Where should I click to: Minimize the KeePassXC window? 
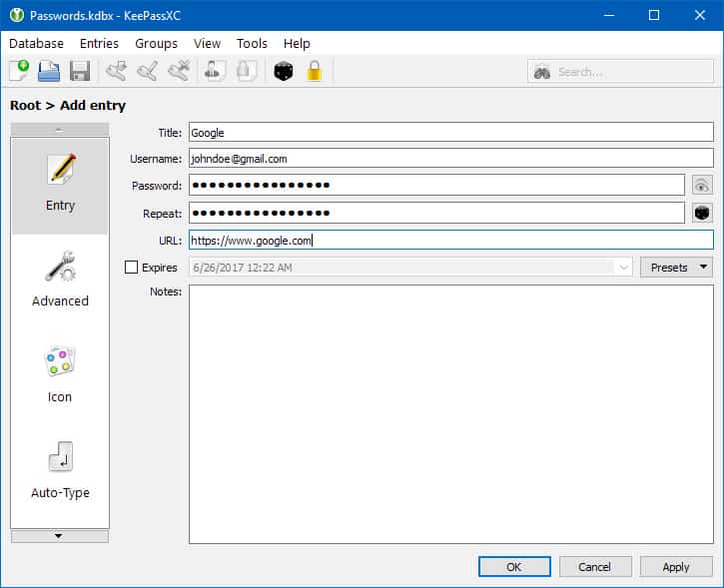click(x=609, y=15)
